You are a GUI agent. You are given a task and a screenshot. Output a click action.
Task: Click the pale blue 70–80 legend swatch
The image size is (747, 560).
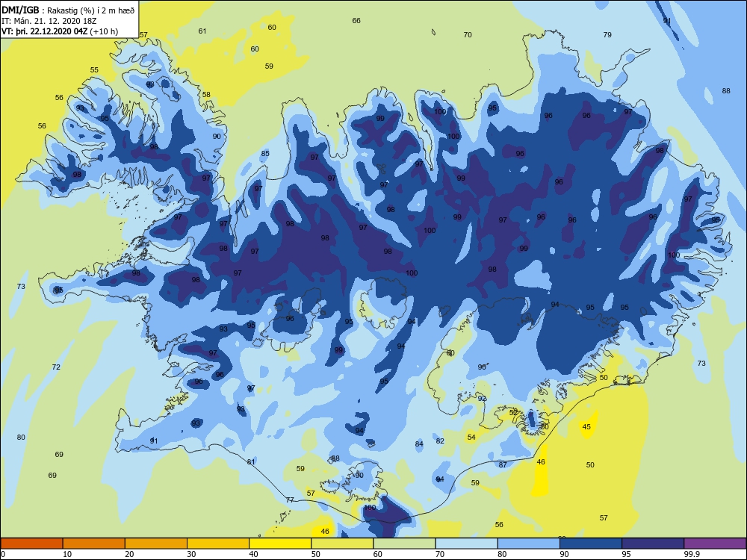pyautogui.click(x=466, y=544)
